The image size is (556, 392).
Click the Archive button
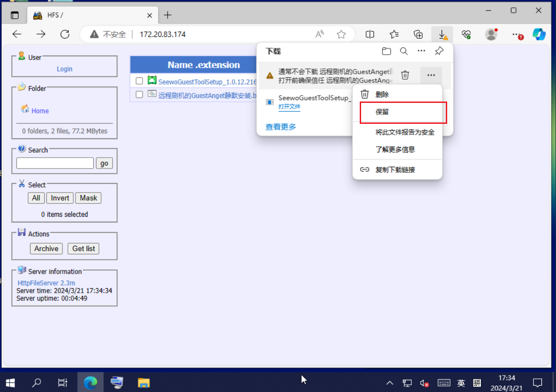pyautogui.click(x=46, y=249)
